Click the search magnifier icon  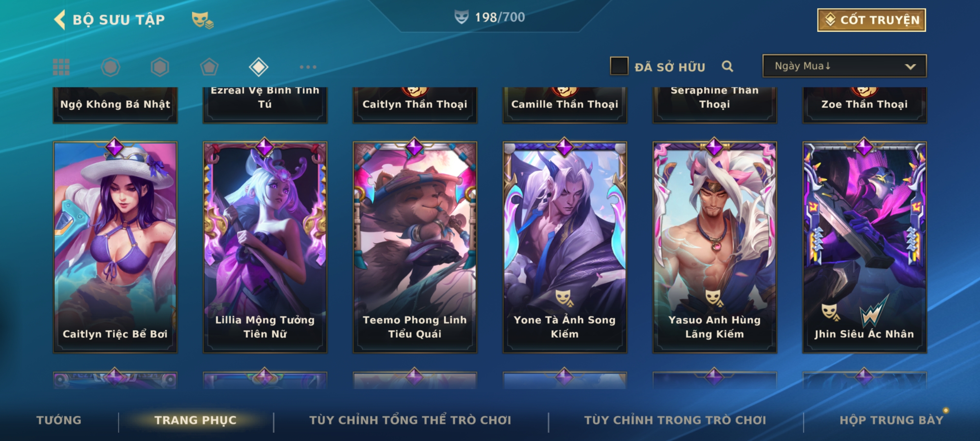pos(727,66)
